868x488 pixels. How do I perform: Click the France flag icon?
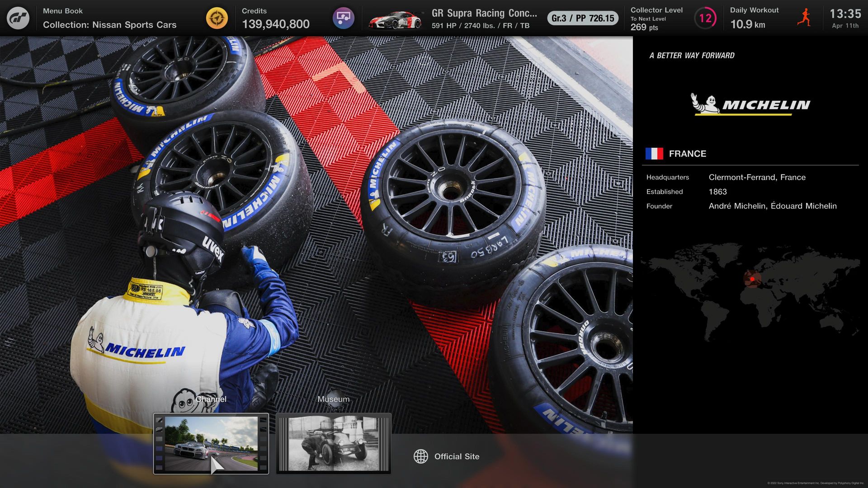tap(654, 154)
